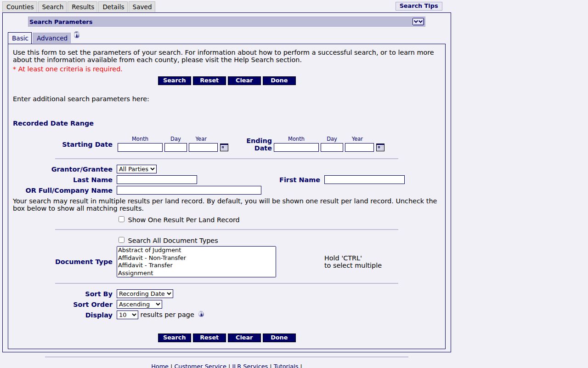Click the top Done button
This screenshot has height=368, width=588.
(x=279, y=80)
